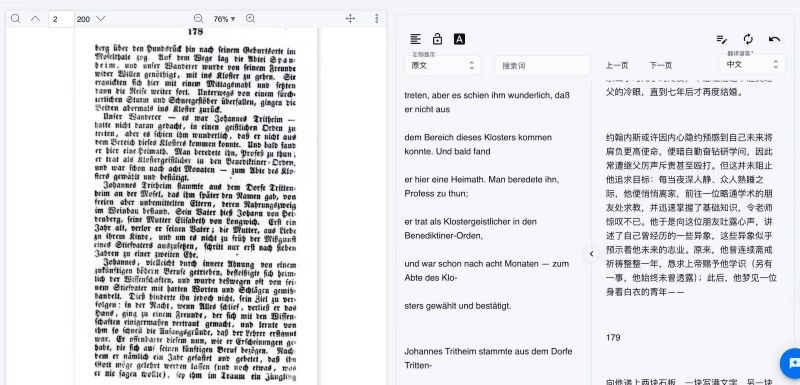Click the refresh sync icon
The height and width of the screenshot is (385, 800).
click(x=748, y=39)
